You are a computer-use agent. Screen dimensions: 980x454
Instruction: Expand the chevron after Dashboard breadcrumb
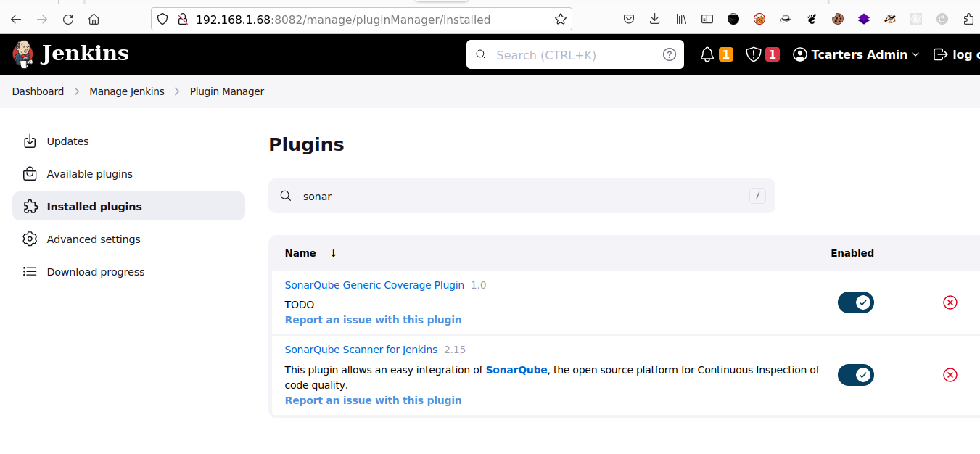(77, 91)
